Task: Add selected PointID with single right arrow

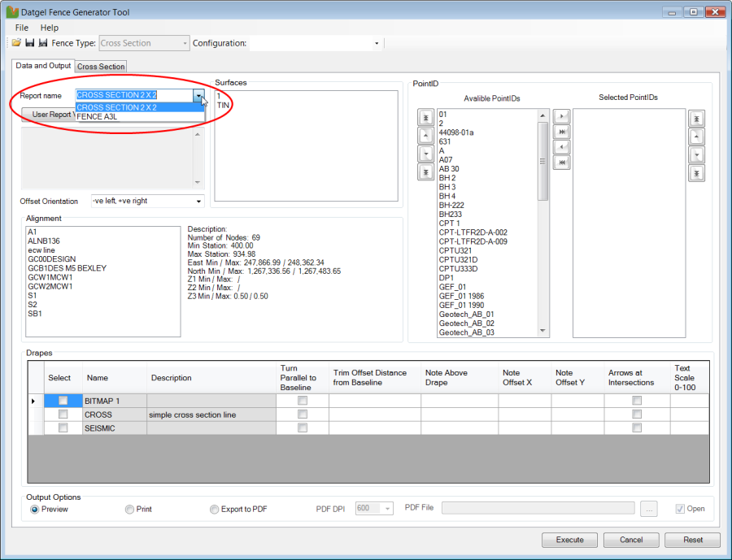Action: pyautogui.click(x=560, y=117)
